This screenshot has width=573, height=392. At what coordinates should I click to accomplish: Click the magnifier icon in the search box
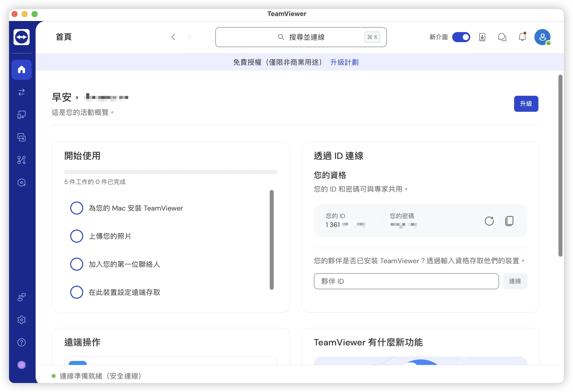(281, 37)
